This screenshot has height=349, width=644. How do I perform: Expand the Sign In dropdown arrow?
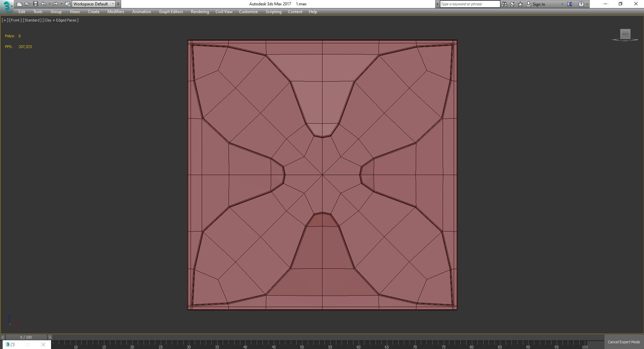click(x=562, y=4)
